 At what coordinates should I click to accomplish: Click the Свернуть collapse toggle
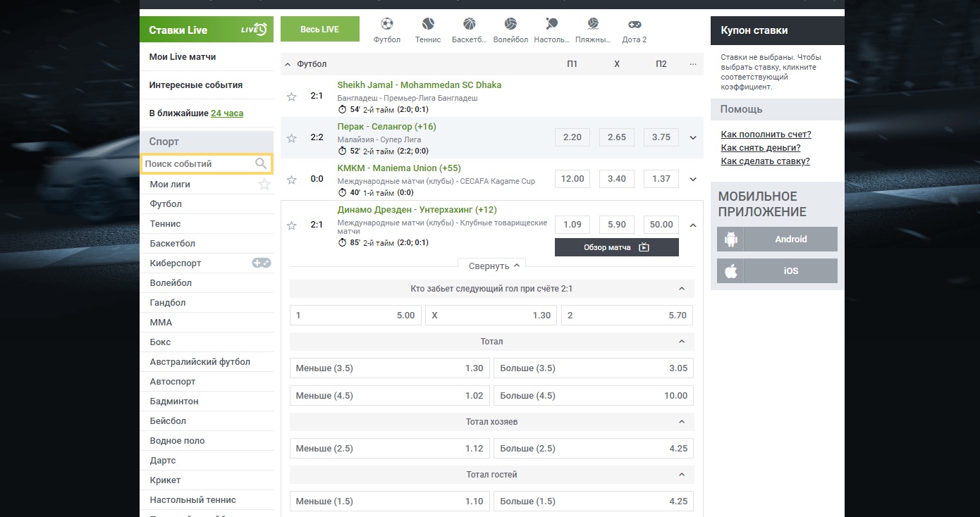click(492, 266)
